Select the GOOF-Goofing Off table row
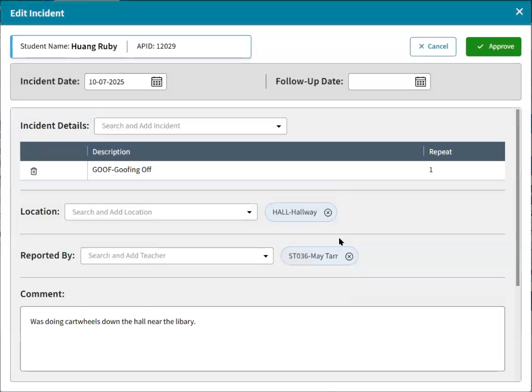 coord(246,169)
